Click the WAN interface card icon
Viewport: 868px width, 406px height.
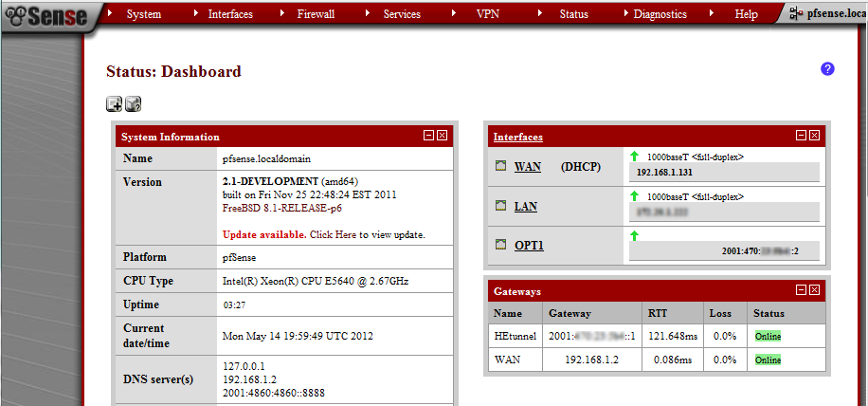(501, 166)
